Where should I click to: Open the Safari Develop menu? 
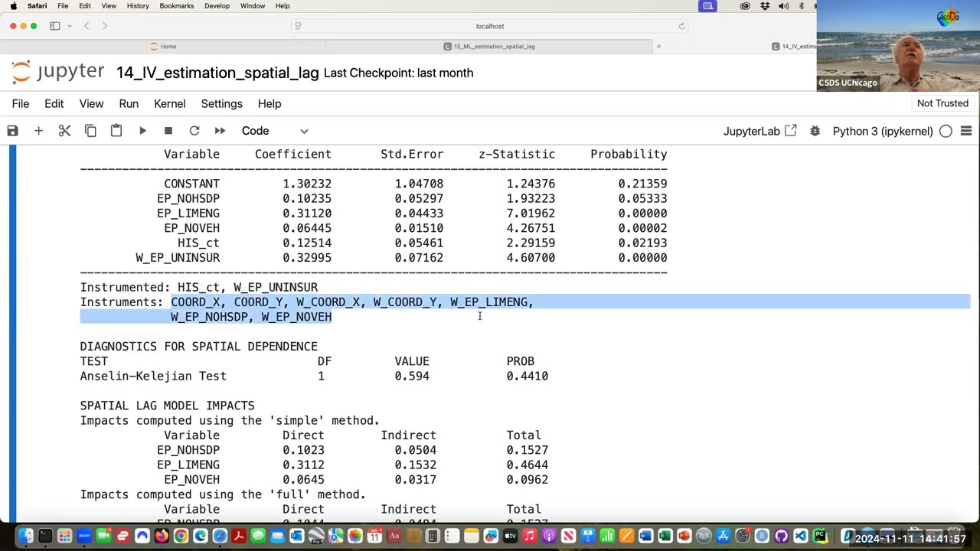[217, 5]
